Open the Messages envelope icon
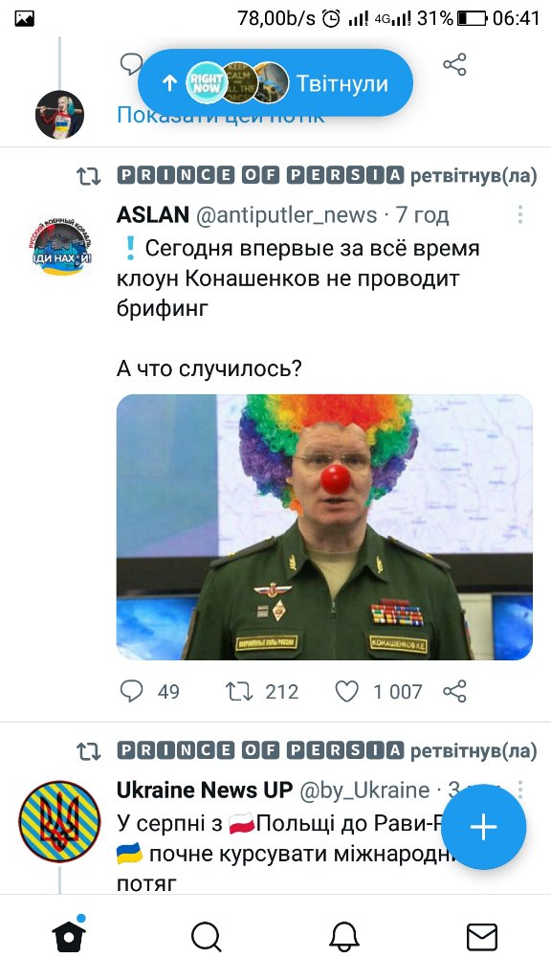The height and width of the screenshot is (980, 551). tap(482, 938)
